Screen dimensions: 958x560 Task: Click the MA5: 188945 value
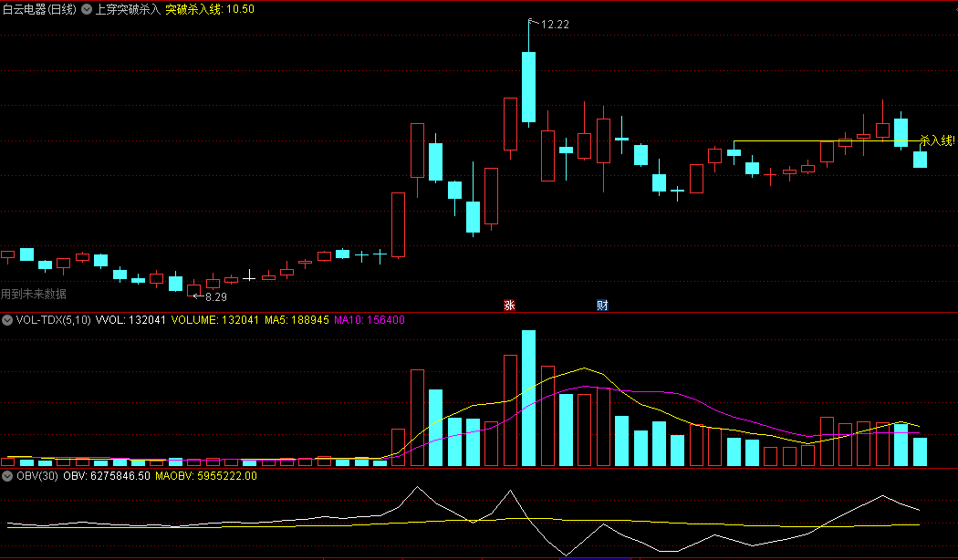297,320
